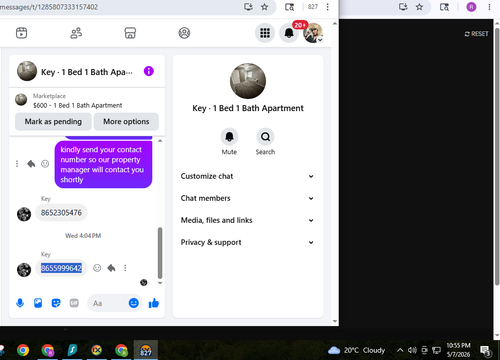Open the Gaming/profile circle tab icon
The image size is (500, 360).
tap(184, 33)
